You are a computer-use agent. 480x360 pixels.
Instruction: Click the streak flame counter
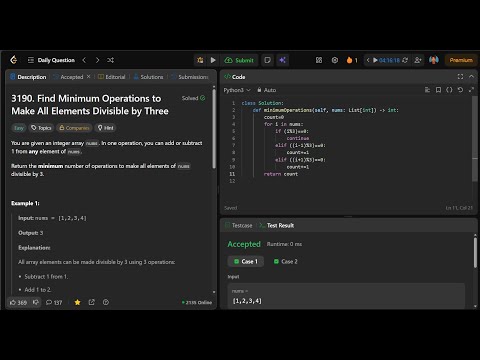coord(352,60)
